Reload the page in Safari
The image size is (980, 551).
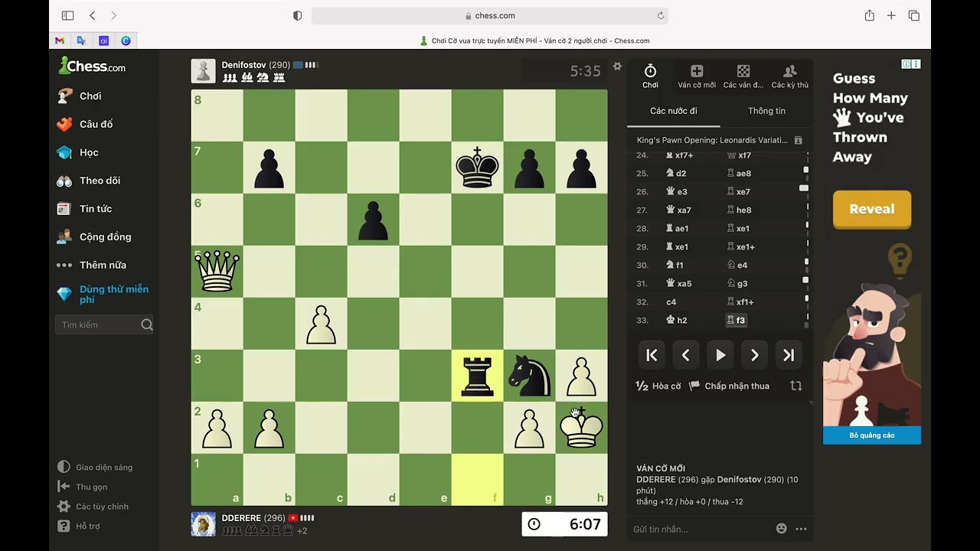click(660, 15)
